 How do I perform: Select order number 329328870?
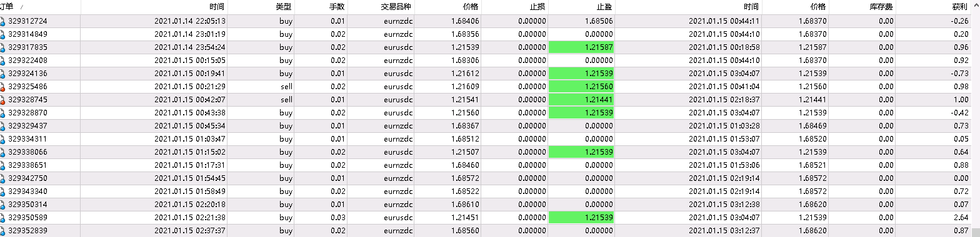pos(27,112)
